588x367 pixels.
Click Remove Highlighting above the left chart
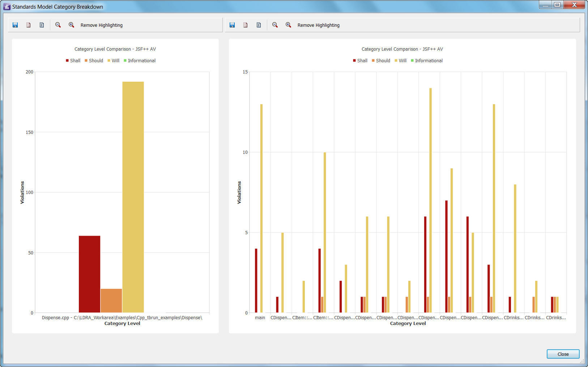(x=101, y=25)
